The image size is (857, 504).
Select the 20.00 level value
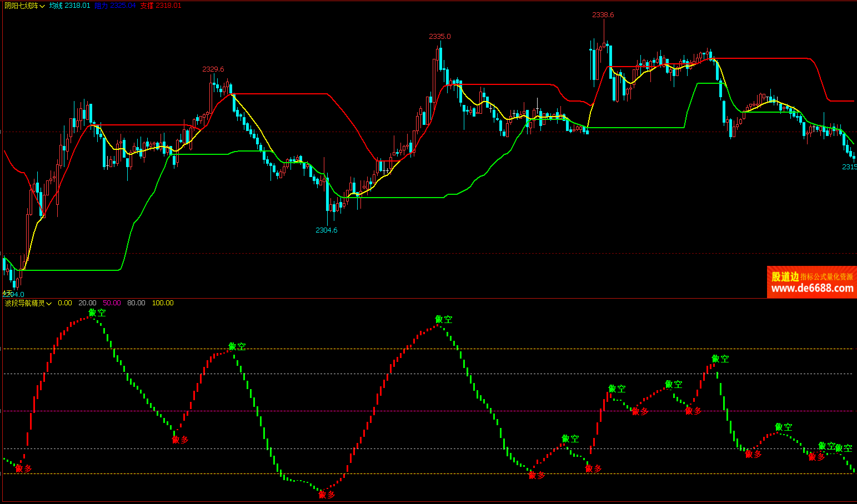pyautogui.click(x=87, y=303)
